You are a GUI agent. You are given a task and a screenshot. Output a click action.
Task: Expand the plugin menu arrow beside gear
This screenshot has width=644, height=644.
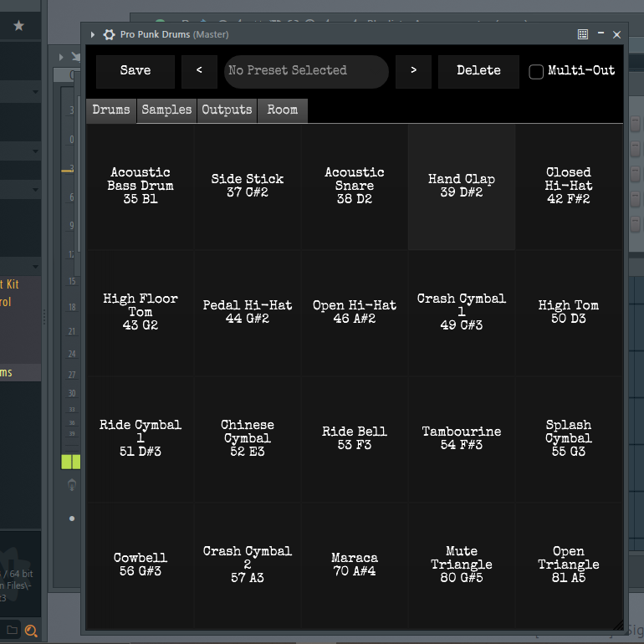(x=93, y=34)
